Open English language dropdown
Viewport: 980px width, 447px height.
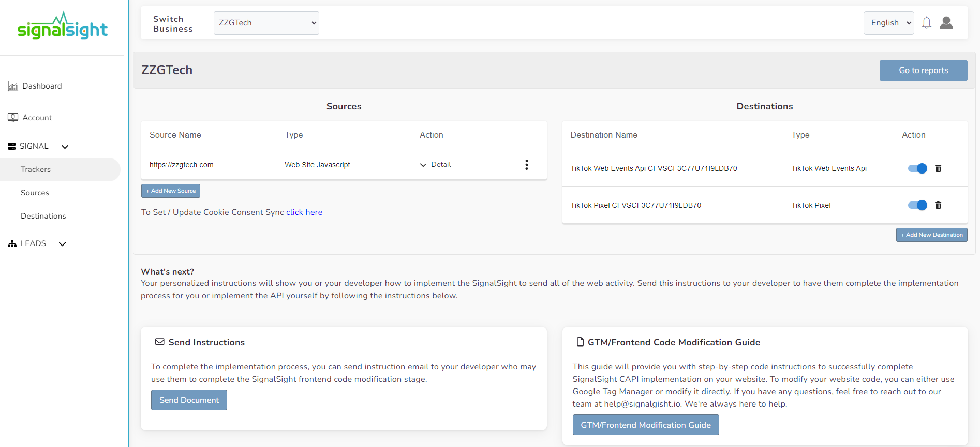click(x=889, y=23)
